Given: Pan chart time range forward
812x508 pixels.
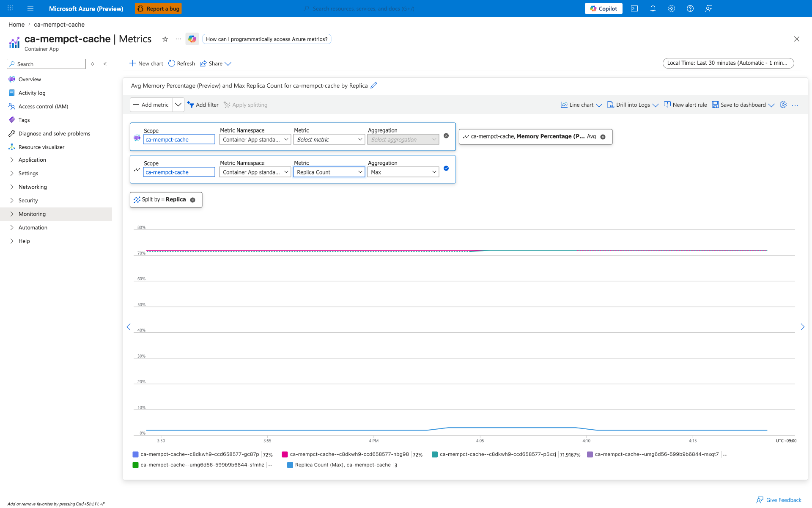Looking at the screenshot, I should point(803,327).
